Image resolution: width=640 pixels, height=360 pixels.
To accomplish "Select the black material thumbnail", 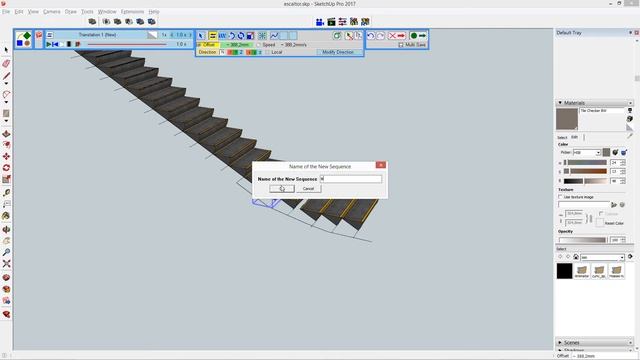I will pos(564,271).
